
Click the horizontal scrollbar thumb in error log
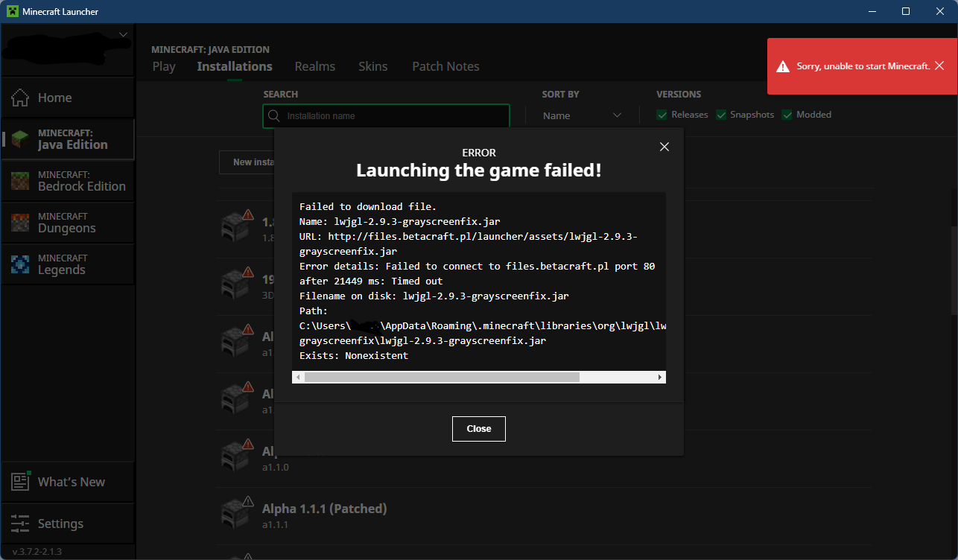442,378
